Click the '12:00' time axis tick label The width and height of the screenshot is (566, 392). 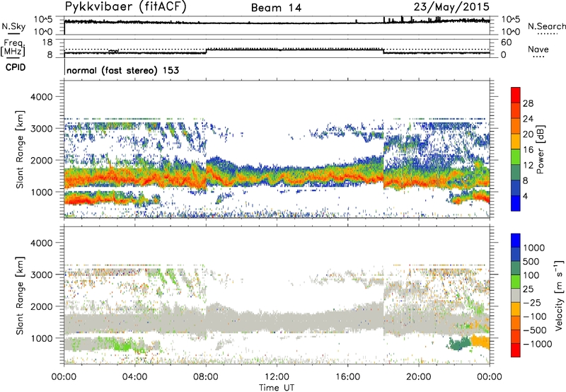[277, 377]
